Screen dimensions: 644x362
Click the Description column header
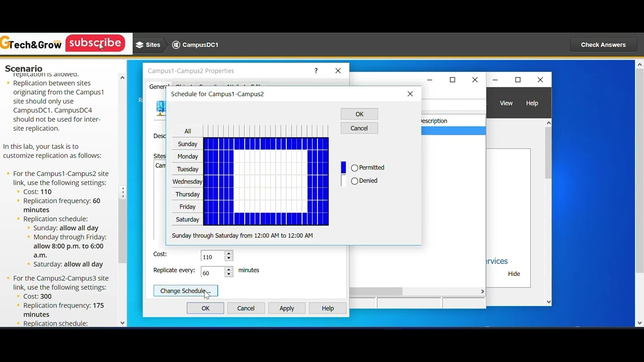(434, 121)
